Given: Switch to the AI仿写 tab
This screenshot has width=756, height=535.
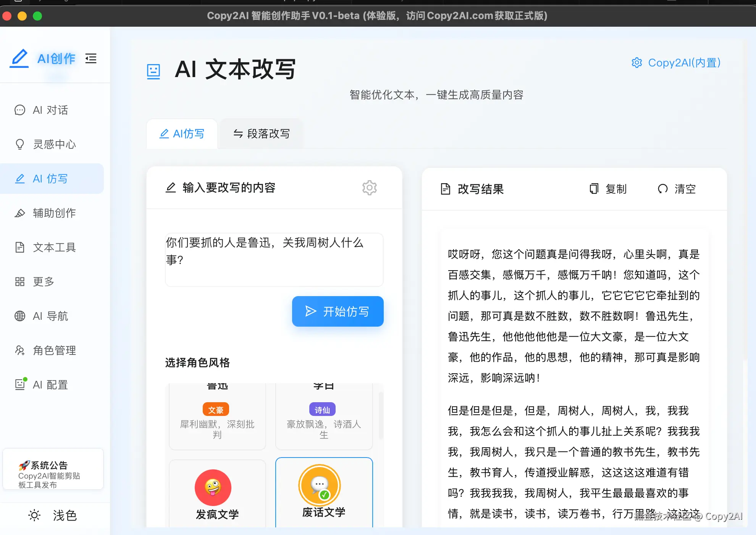Looking at the screenshot, I should pos(182,134).
